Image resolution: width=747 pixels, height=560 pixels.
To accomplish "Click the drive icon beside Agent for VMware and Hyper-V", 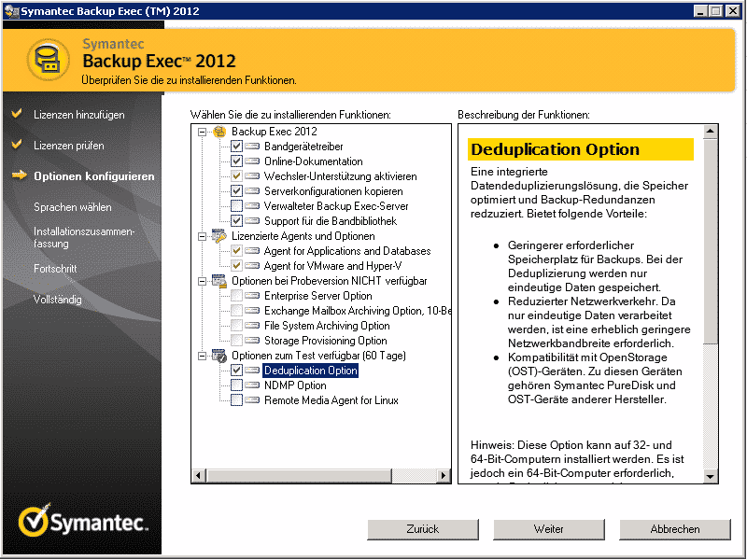I will 252,266.
